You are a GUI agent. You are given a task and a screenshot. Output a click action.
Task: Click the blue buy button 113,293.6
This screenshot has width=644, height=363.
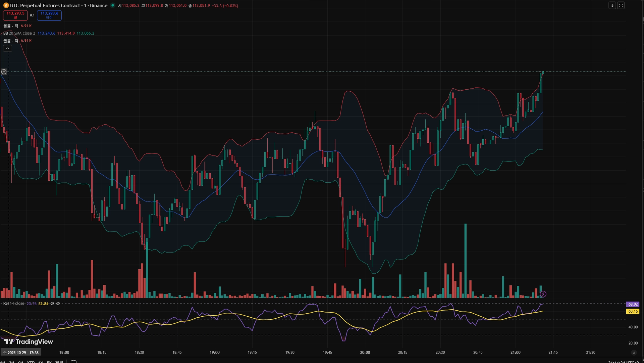click(49, 15)
